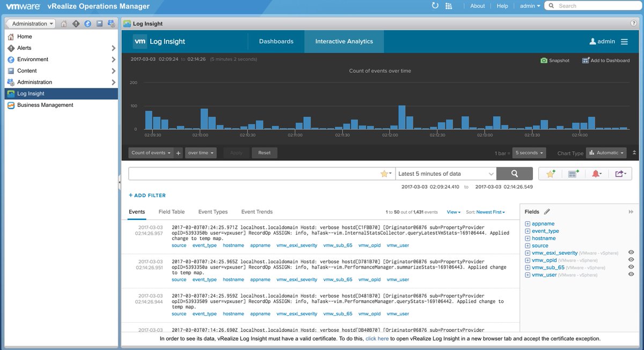644x350 pixels.
Task: Open the View dropdown above events
Action: [x=453, y=212]
